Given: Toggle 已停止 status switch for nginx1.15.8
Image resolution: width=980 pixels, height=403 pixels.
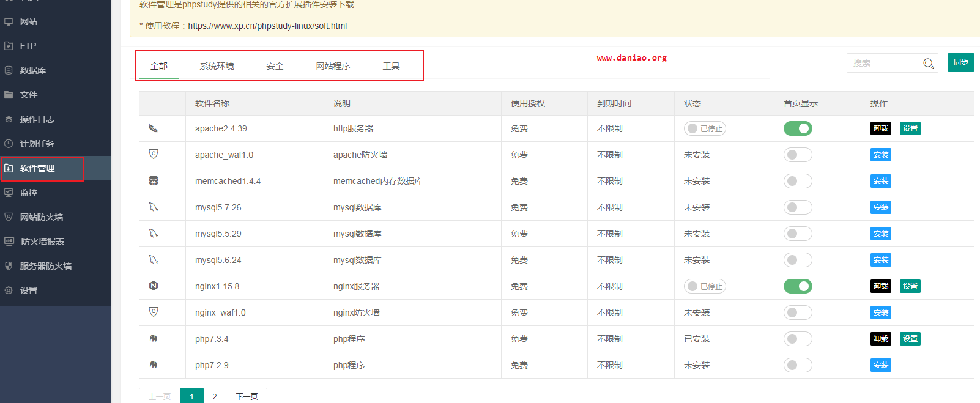Looking at the screenshot, I should point(705,286).
